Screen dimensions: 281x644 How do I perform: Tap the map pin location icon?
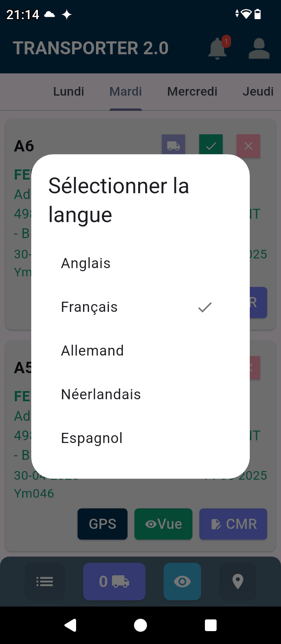point(238,582)
